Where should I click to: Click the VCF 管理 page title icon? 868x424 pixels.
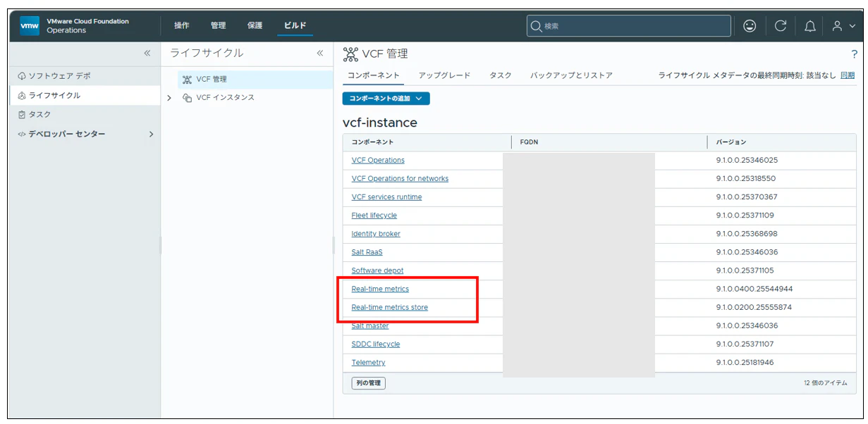[x=350, y=54]
